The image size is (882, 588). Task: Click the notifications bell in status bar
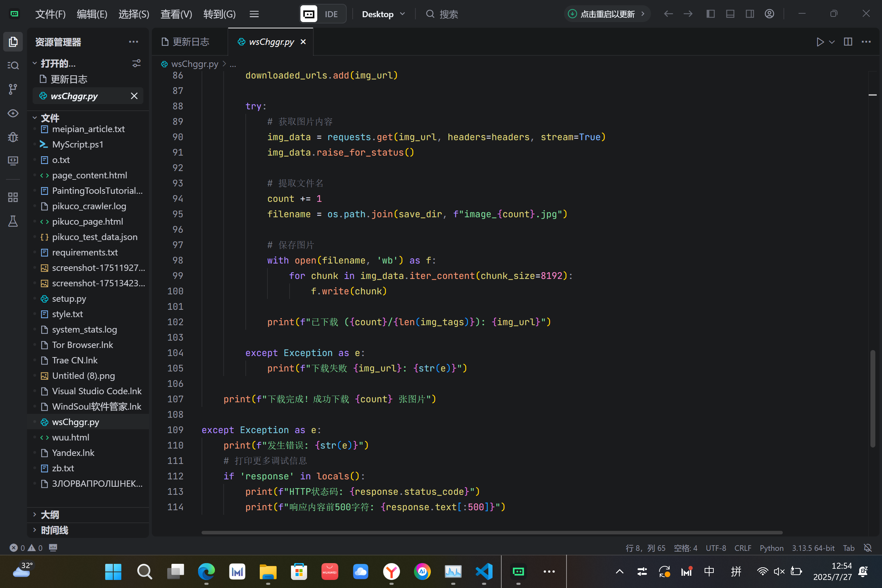point(868,548)
